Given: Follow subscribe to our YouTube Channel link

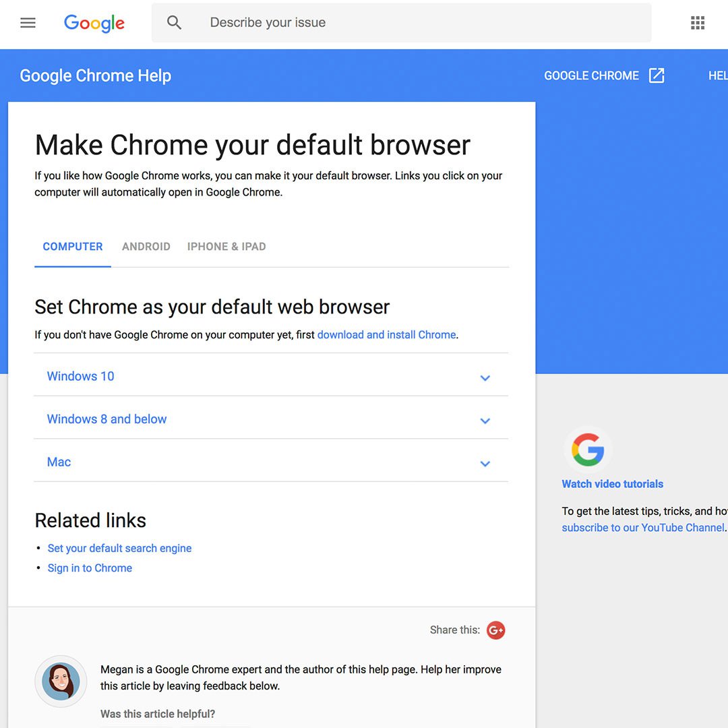Looking at the screenshot, I should click(643, 527).
